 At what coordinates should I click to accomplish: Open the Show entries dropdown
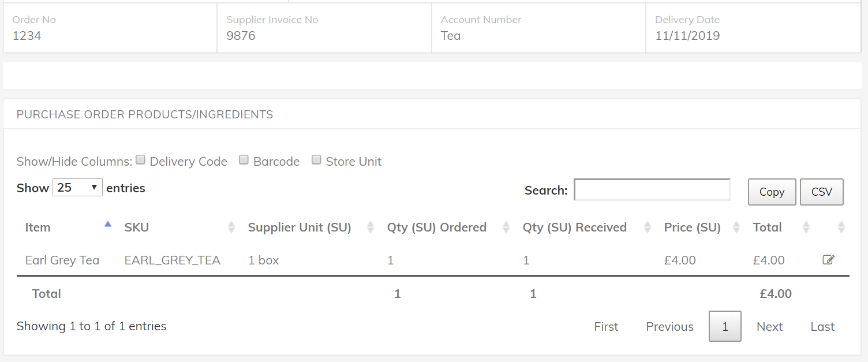(77, 188)
